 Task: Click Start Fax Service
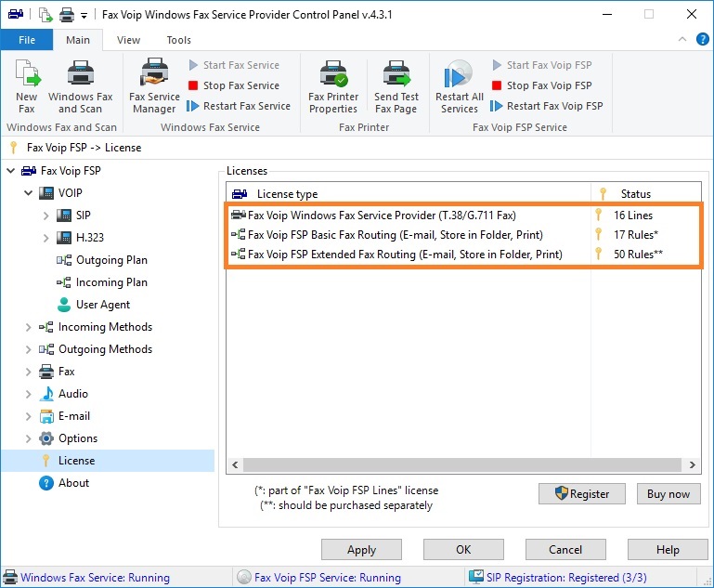[234, 65]
